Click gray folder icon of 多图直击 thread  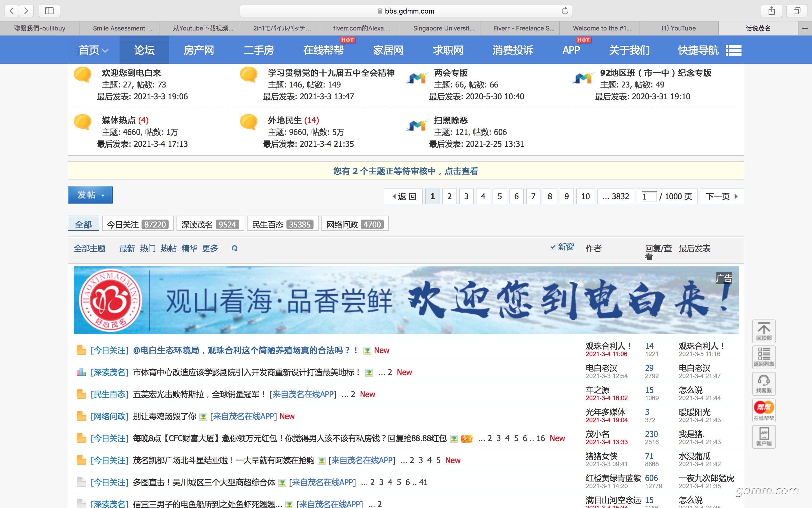click(81, 482)
